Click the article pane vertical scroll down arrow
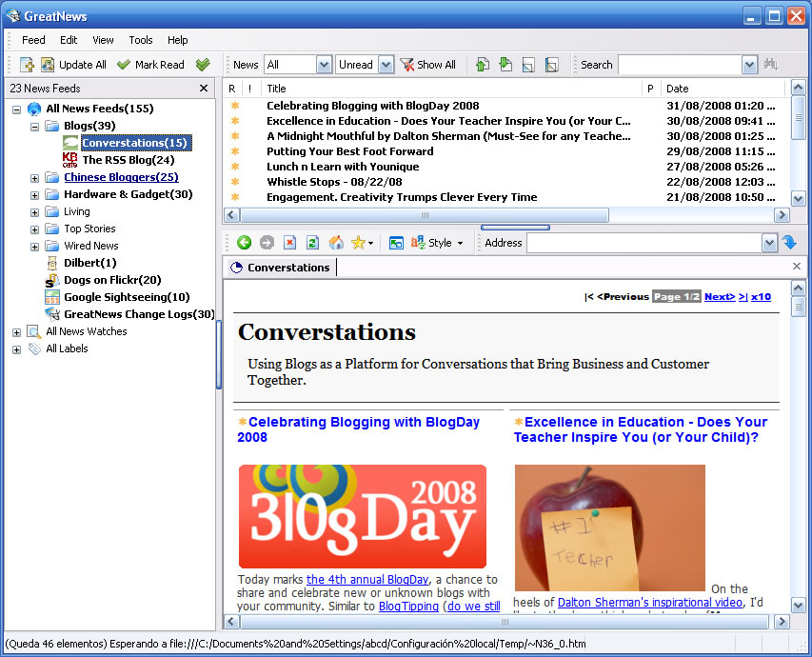This screenshot has height=657, width=812. coord(798,605)
